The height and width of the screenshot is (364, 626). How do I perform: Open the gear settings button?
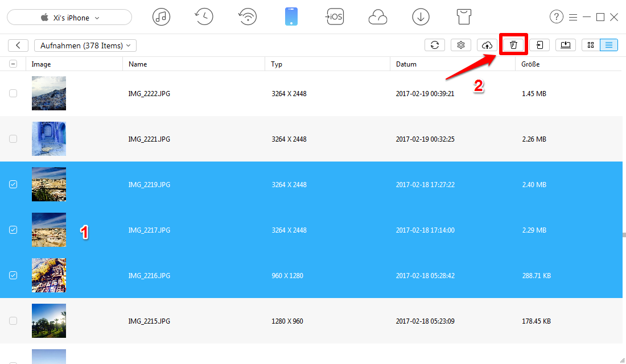pyautogui.click(x=461, y=45)
